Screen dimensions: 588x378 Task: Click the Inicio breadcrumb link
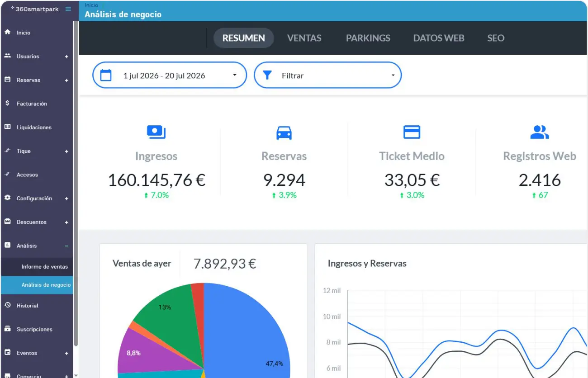pos(91,5)
